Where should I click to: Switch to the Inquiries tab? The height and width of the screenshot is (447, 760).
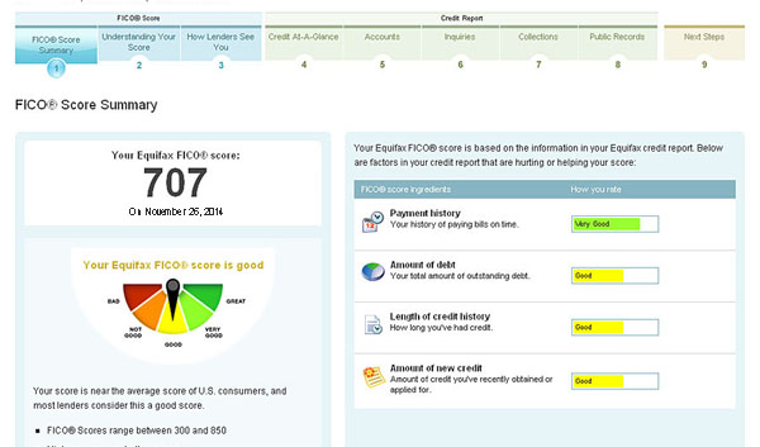pyautogui.click(x=460, y=42)
